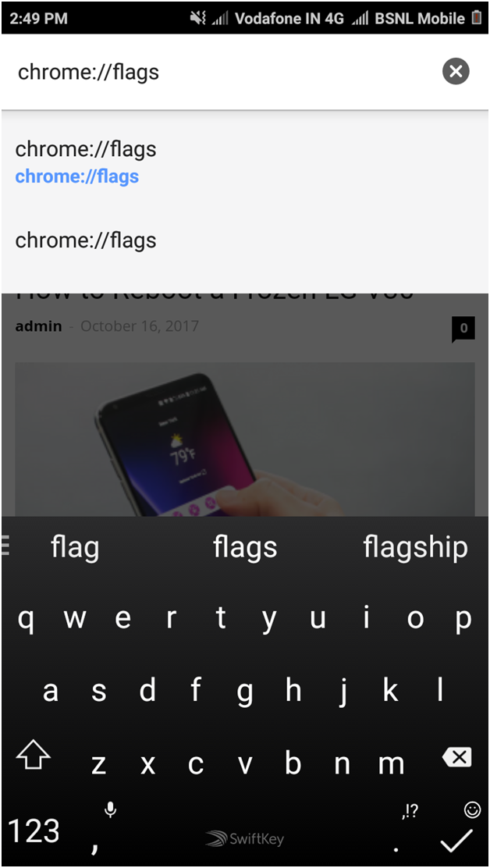Tap the battery icon in status bar
Image resolution: width=490 pixels, height=868 pixels.
[477, 18]
